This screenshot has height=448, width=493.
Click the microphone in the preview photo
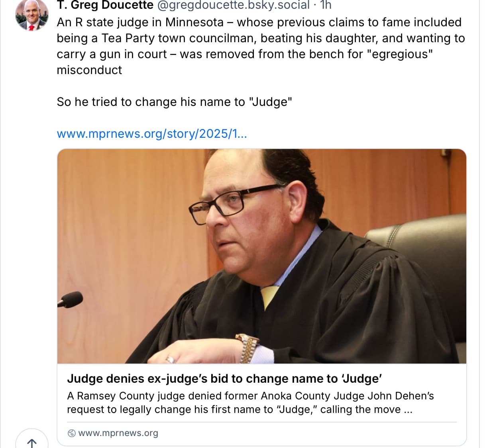[70, 300]
